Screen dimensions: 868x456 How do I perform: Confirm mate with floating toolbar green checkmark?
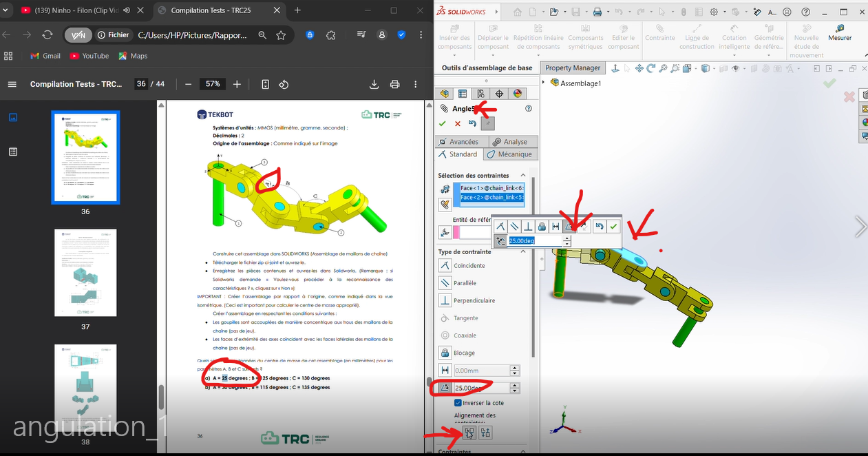click(x=613, y=226)
